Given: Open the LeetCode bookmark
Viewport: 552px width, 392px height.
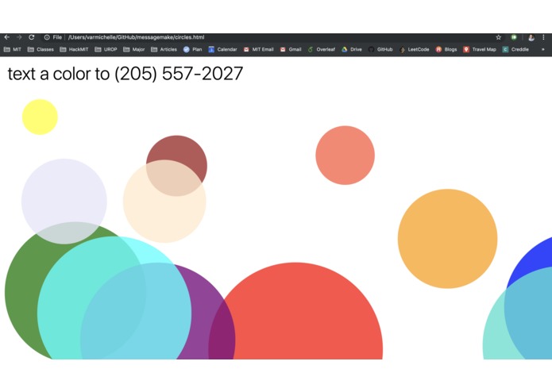Looking at the screenshot, I should pyautogui.click(x=415, y=49).
